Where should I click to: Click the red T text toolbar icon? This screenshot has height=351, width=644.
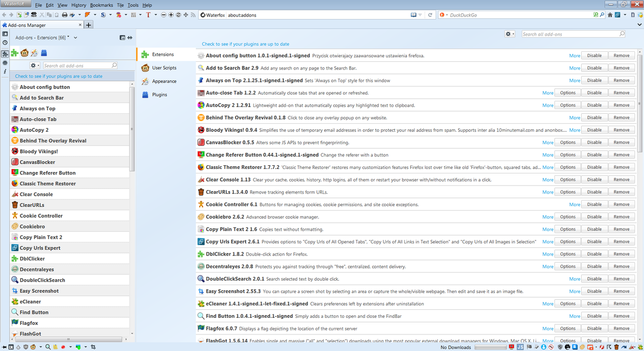pos(148,15)
